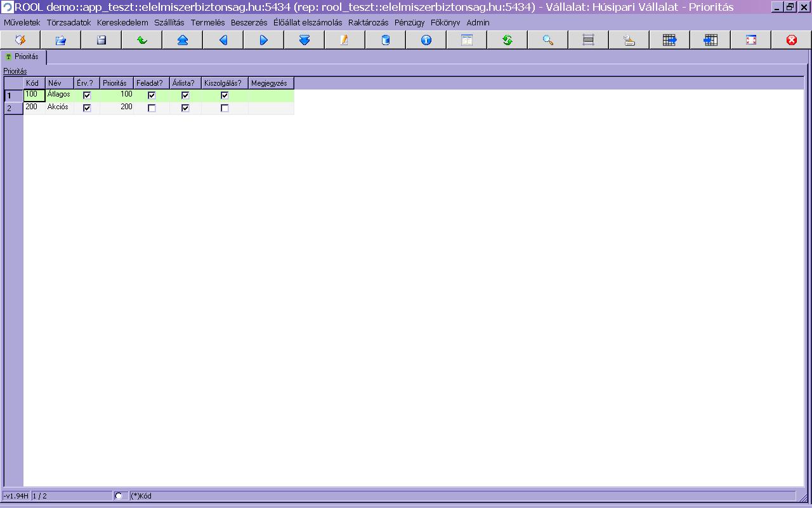Click the form layout view icon
The width and height of the screenshot is (812, 508).
click(467, 40)
